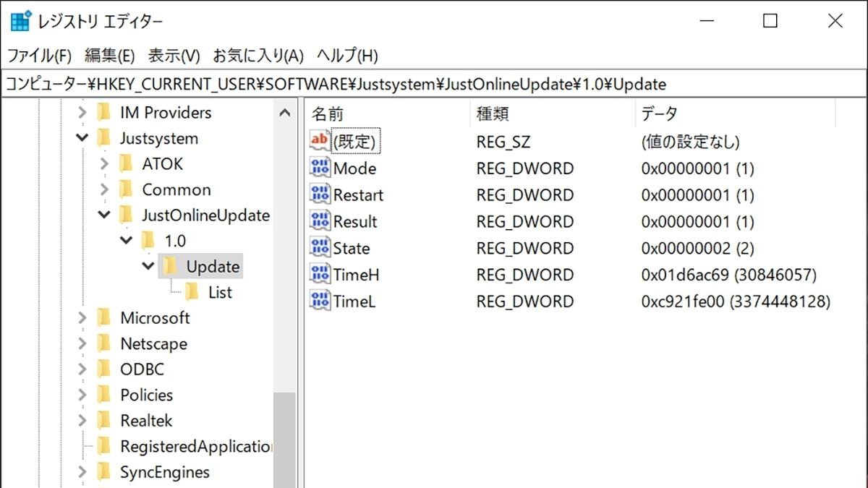Sort by the 名前 column header
The image size is (868, 488).
pos(388,114)
